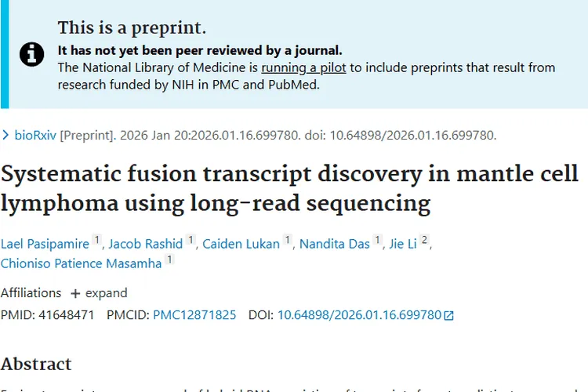View author Nandita Das

334,244
